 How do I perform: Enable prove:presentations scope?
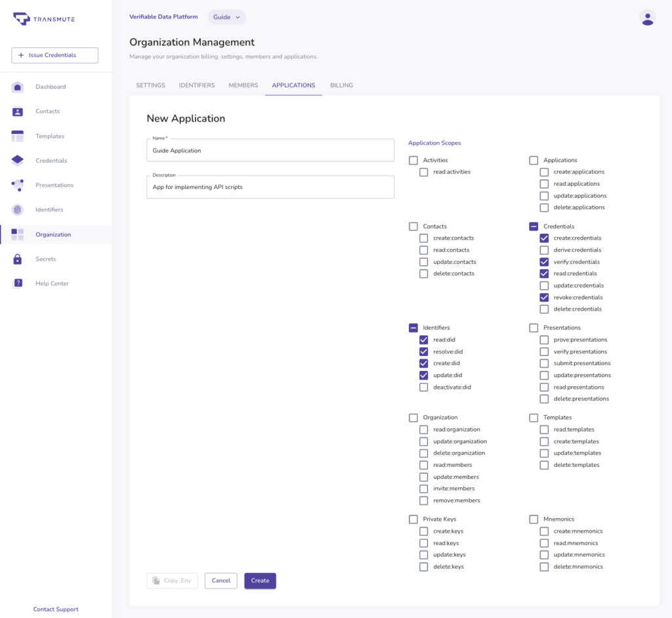[544, 340]
